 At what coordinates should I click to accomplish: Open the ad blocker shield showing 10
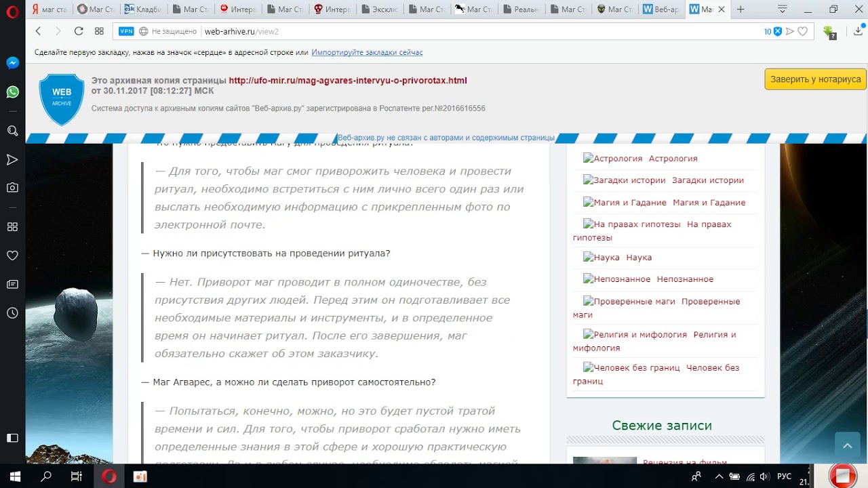[773, 31]
